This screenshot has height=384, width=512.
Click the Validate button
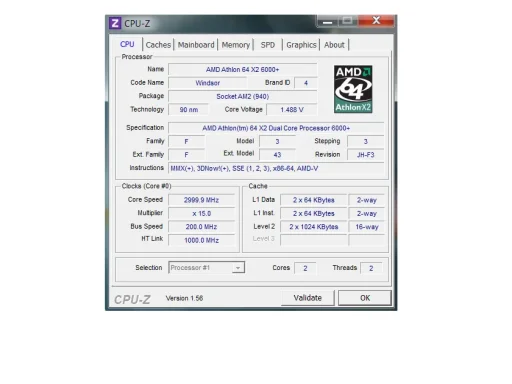307,298
